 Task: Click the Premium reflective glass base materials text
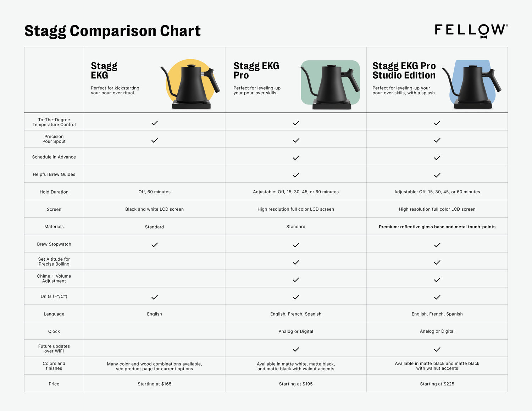(x=437, y=227)
